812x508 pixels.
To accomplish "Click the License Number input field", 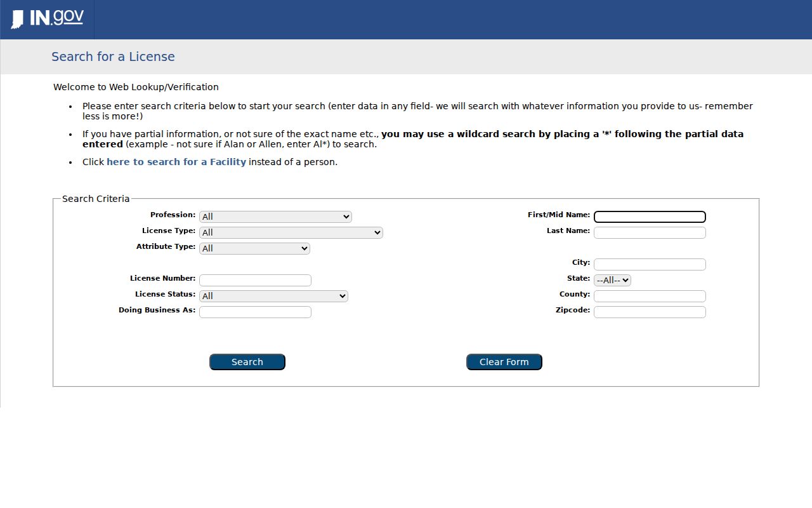I will [x=255, y=280].
